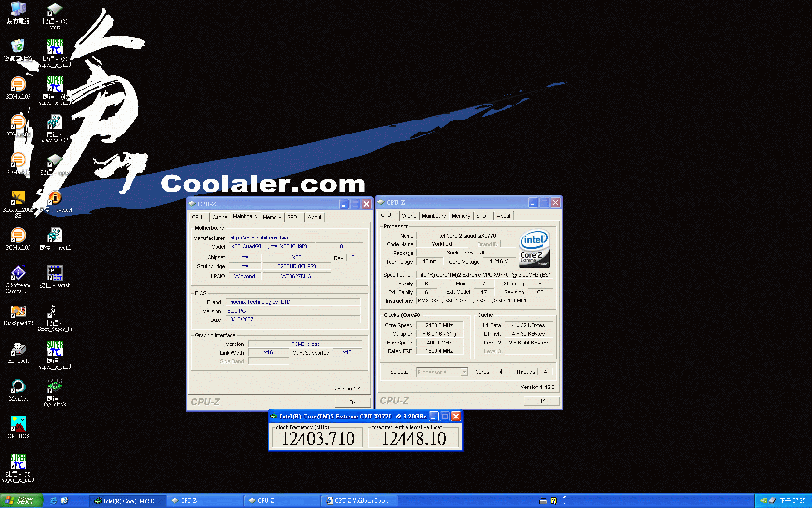Open the super_pi_mod (3) shortcut icon
The height and width of the screenshot is (508, 812).
[x=55, y=53]
